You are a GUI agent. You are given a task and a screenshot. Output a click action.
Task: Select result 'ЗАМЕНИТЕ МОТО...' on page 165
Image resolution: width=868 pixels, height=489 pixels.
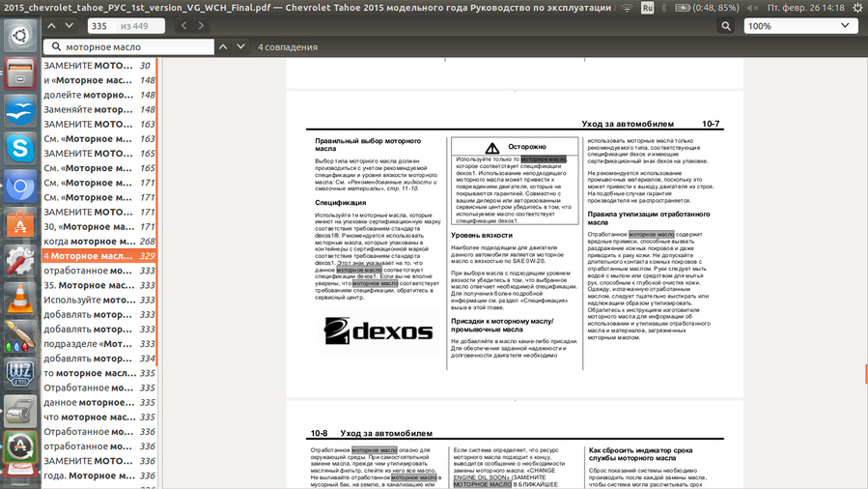click(99, 154)
